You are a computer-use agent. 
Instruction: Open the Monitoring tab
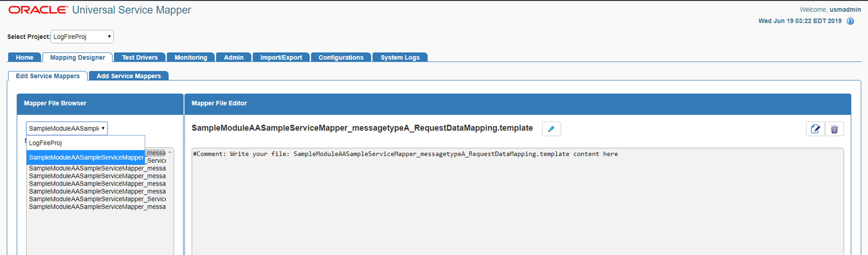[x=191, y=57]
